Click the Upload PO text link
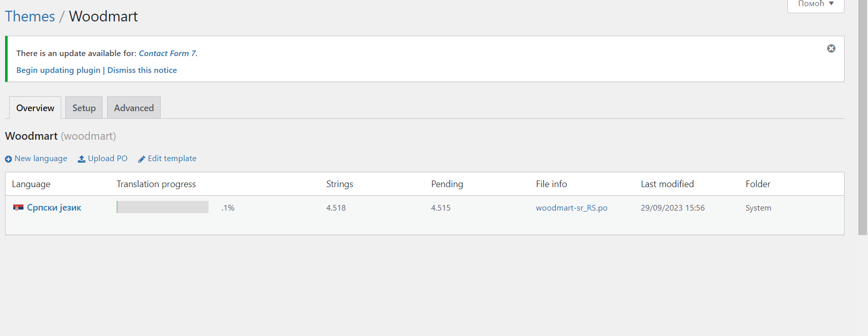The height and width of the screenshot is (336, 868). point(108,159)
